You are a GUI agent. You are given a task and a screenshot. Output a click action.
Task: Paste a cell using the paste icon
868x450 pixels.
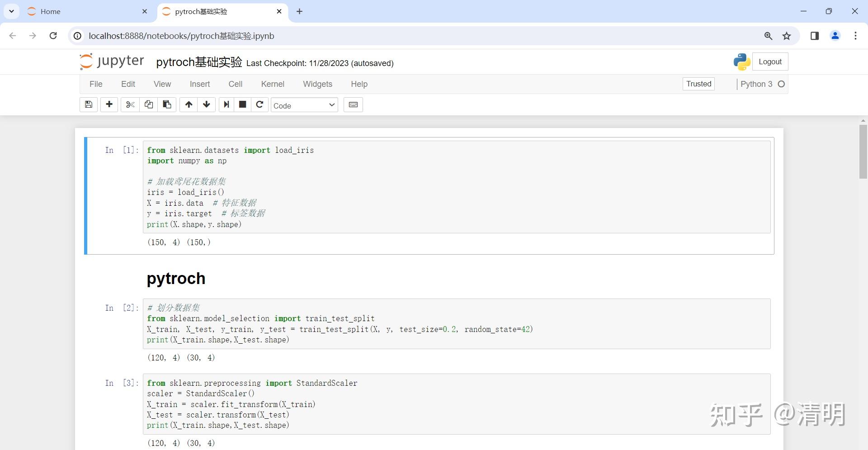[x=166, y=104]
